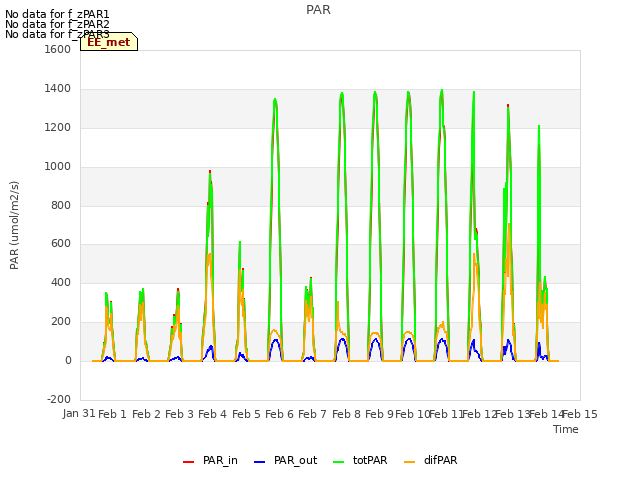Click the PAR_out legend label
The height and width of the screenshot is (480, 640).
click(x=296, y=460)
